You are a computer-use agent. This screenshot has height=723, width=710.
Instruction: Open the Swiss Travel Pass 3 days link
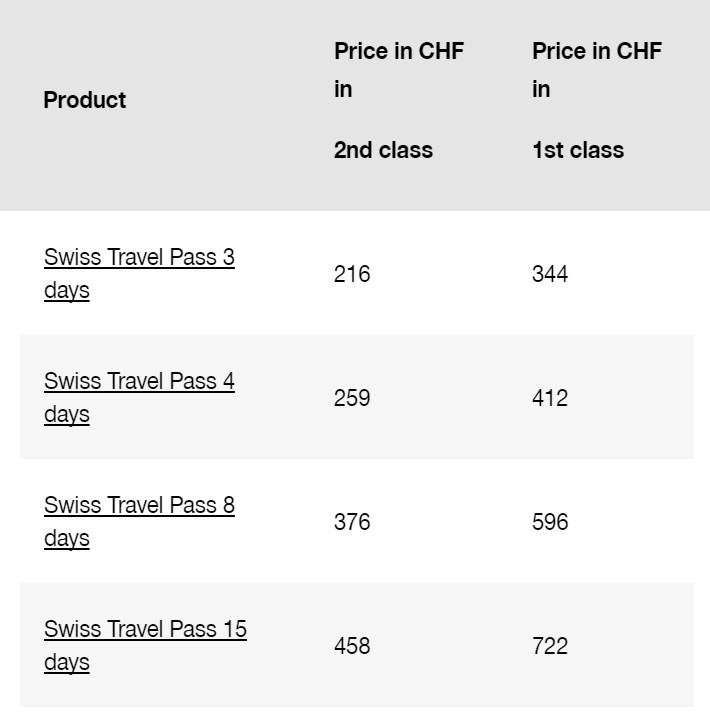[x=139, y=258]
